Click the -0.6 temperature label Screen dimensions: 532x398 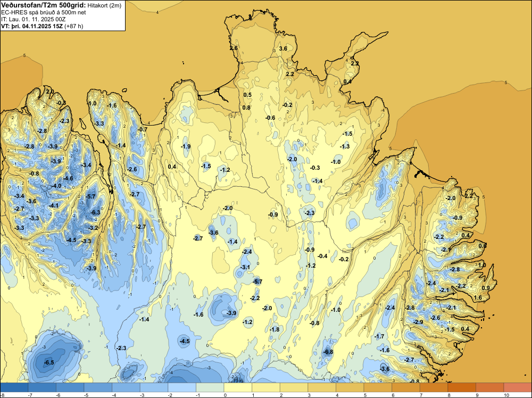(270, 118)
